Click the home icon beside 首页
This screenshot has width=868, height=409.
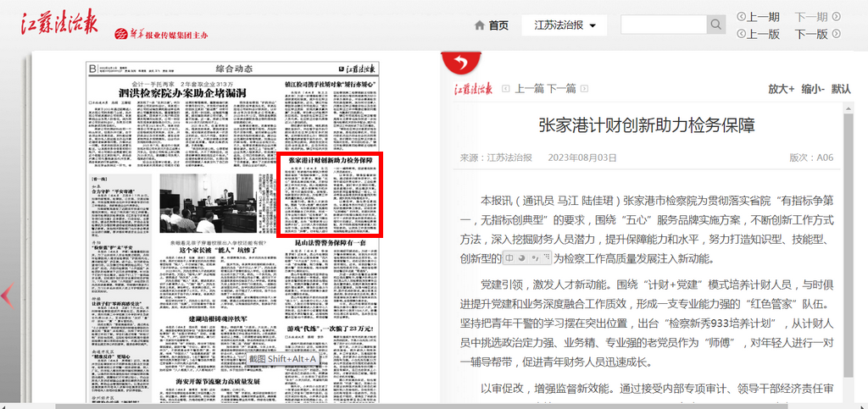pyautogui.click(x=478, y=25)
